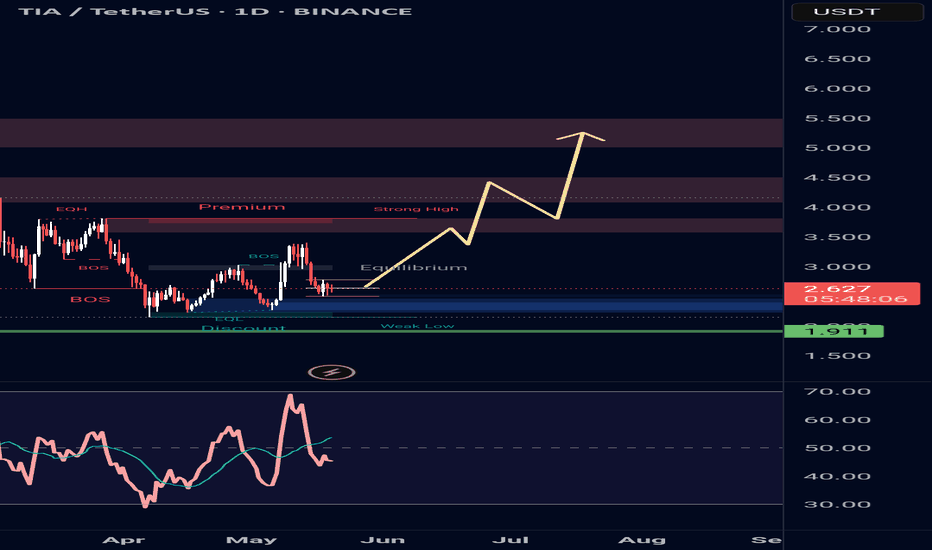Click the Apr date label
The width and height of the screenshot is (932, 550).
(124, 540)
